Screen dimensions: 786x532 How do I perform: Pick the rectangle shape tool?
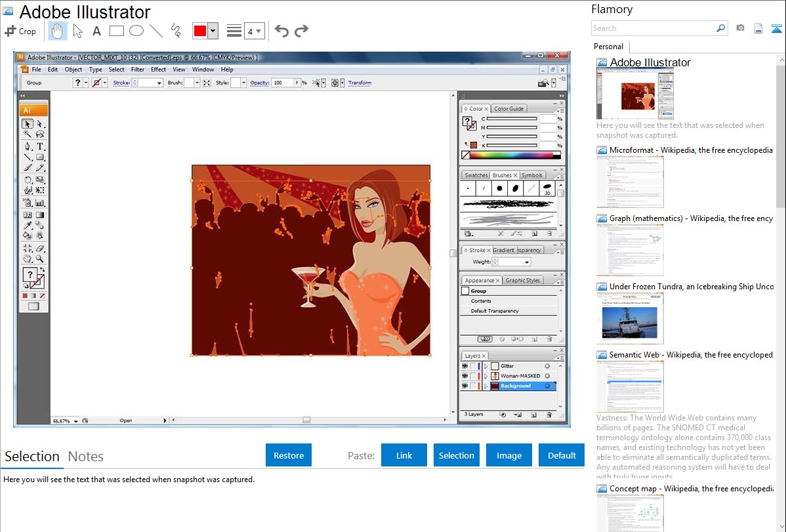coord(116,31)
